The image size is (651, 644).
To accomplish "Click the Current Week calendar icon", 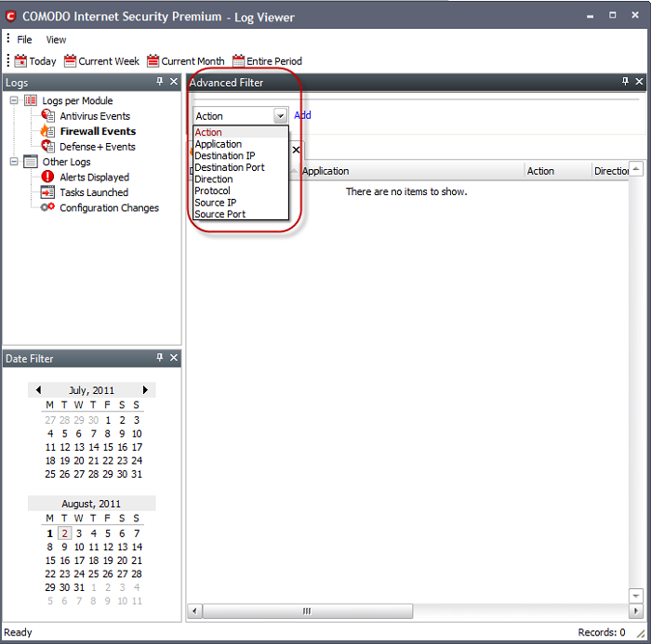I will tap(70, 61).
